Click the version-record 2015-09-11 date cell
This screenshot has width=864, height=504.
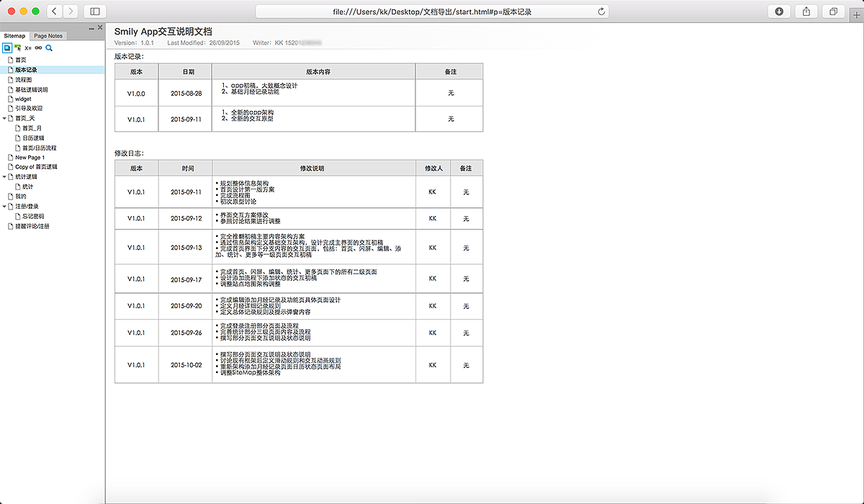coord(186,120)
